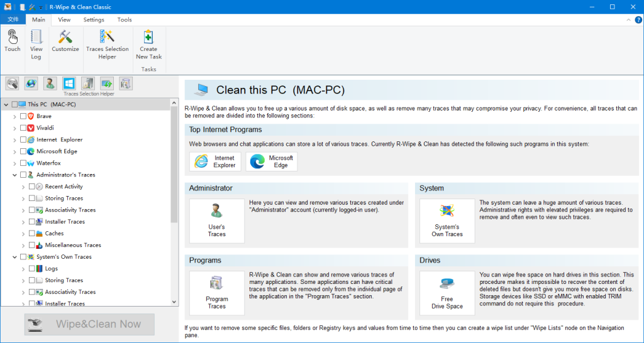The height and width of the screenshot is (343, 644).
Task: Select the disc wipe helper icon
Action: tap(13, 84)
